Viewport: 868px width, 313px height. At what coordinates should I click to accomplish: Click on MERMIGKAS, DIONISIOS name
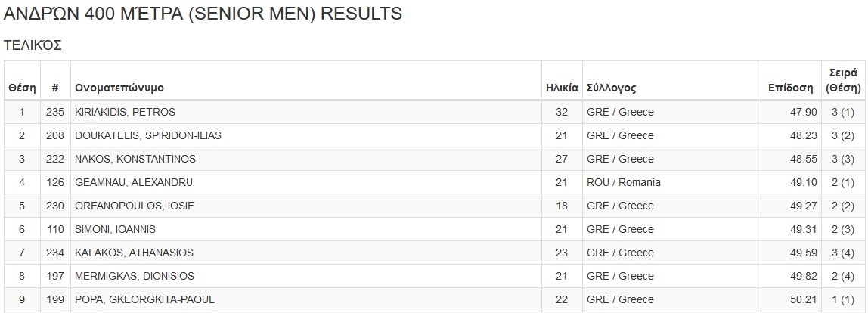(134, 276)
